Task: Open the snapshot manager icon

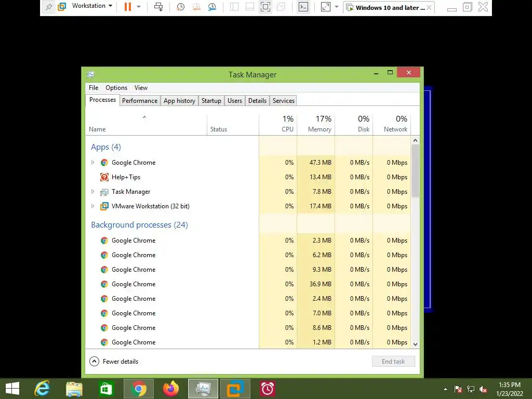Action: pos(212,7)
